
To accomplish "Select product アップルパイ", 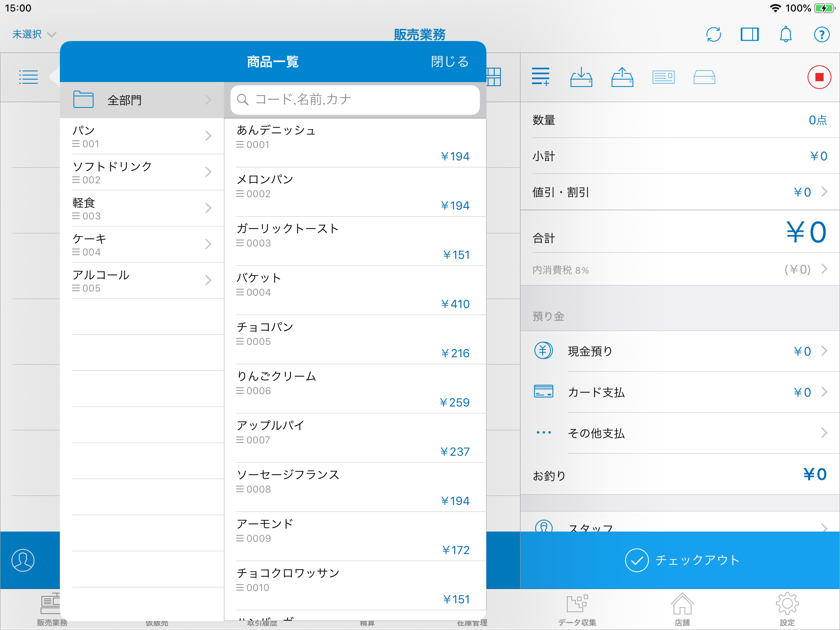I will point(355,438).
